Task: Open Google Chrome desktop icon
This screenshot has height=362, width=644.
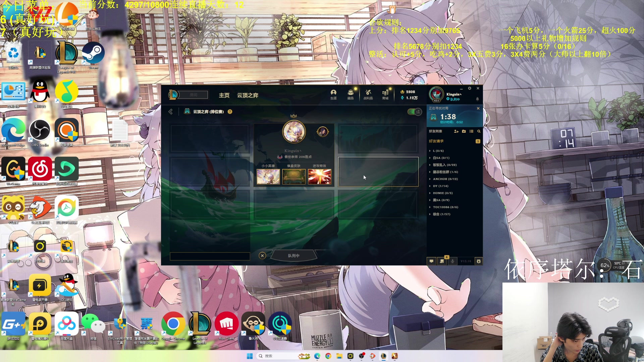Action: (x=173, y=326)
